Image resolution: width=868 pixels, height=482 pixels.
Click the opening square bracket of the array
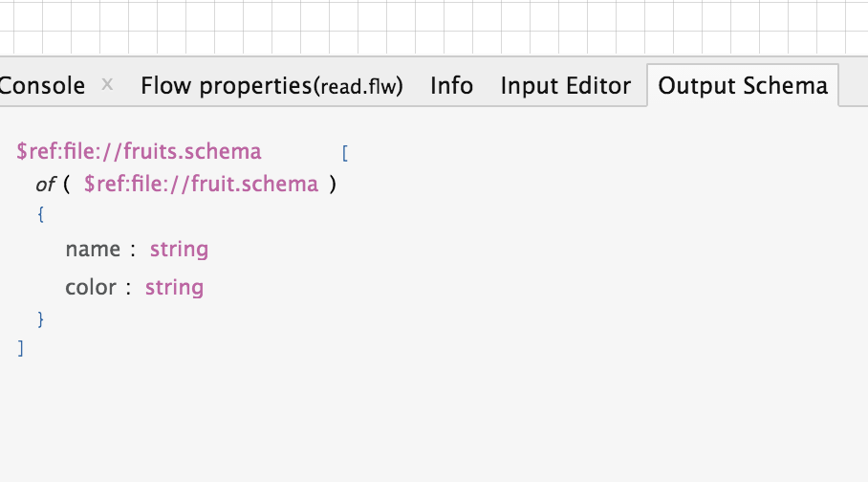[x=345, y=153]
